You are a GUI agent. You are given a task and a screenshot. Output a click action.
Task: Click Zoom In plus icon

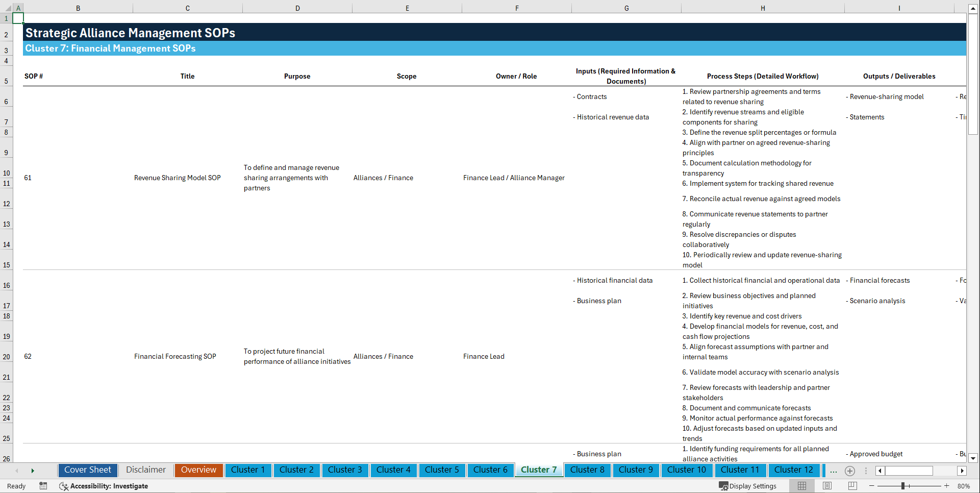pyautogui.click(x=947, y=486)
